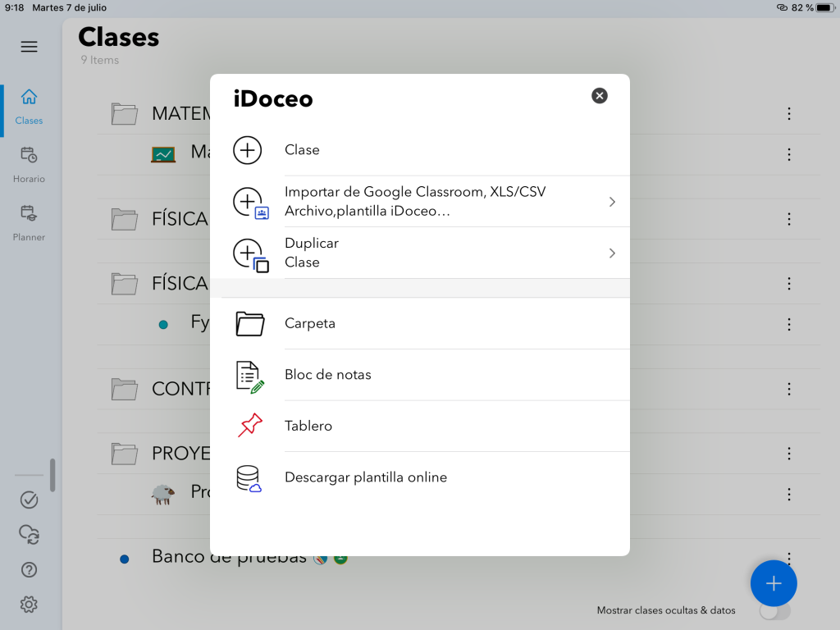The width and height of the screenshot is (840, 630).
Task: Open settings with the gear icon
Action: click(x=29, y=605)
